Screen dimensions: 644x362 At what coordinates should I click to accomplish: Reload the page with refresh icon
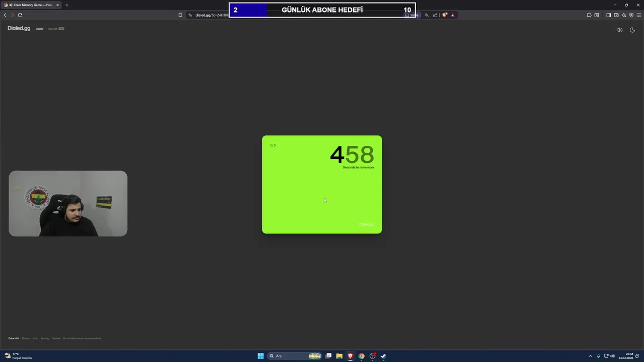pos(20,15)
